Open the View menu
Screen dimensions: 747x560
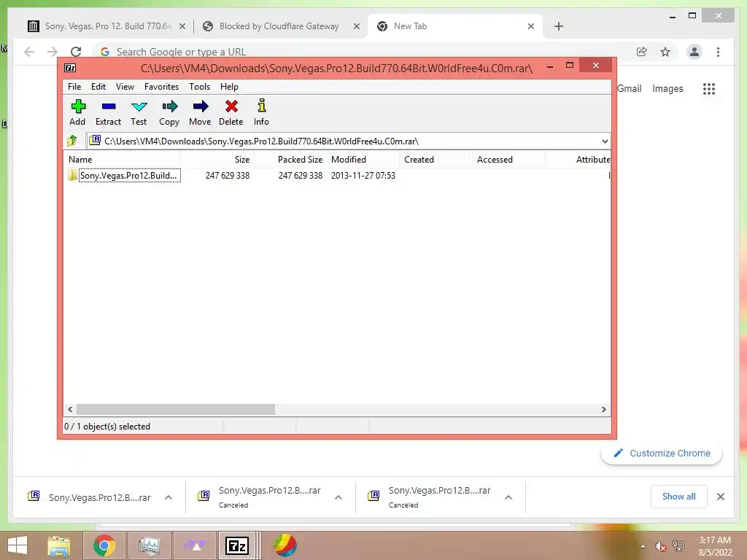[x=125, y=87]
